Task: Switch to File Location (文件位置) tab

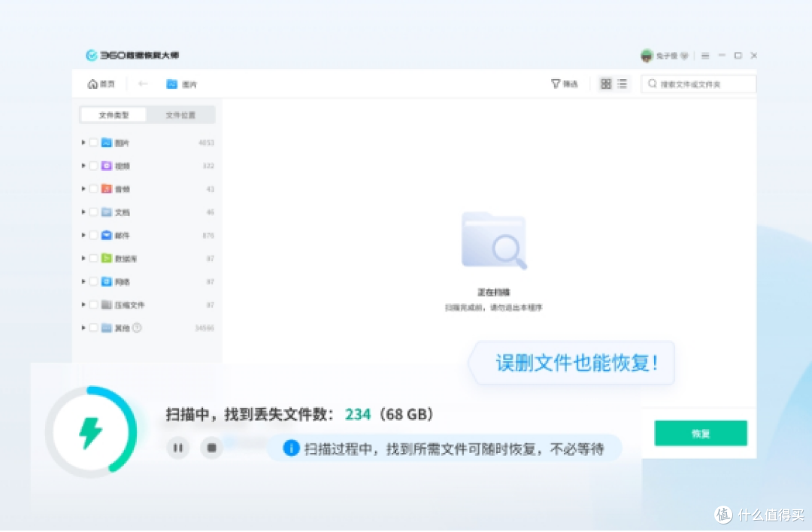Action: coord(180,115)
